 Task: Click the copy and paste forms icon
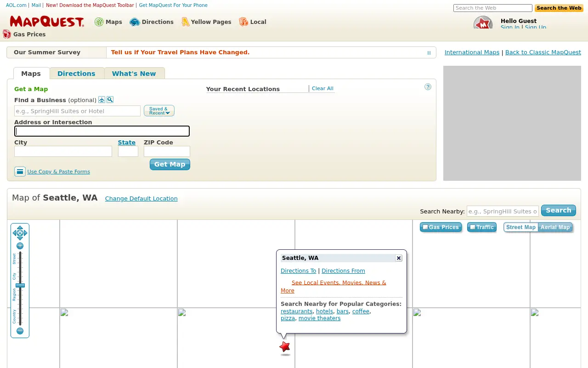pyautogui.click(x=20, y=172)
